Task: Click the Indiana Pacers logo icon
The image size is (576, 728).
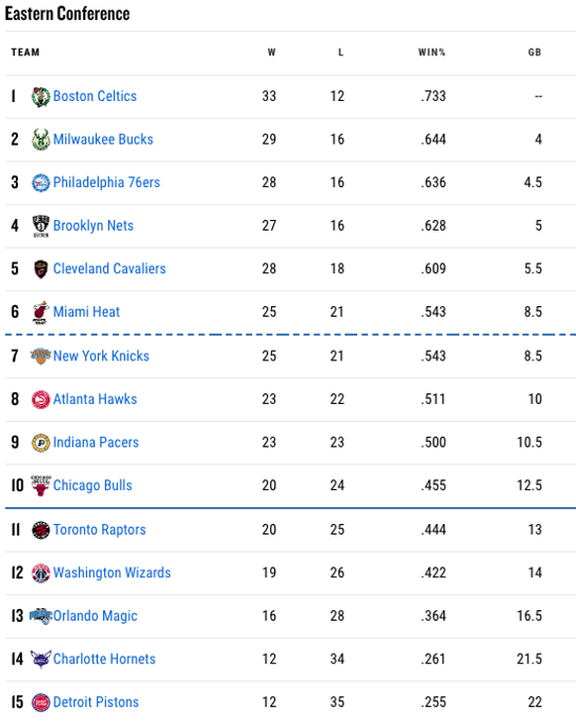Action: point(41,443)
